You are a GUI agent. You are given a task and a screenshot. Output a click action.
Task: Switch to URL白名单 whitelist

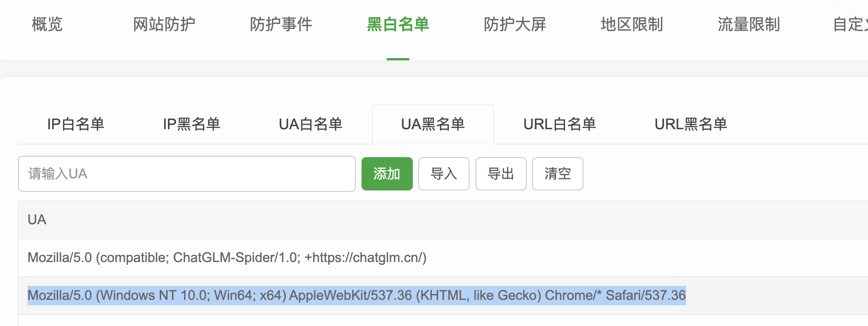click(x=559, y=124)
